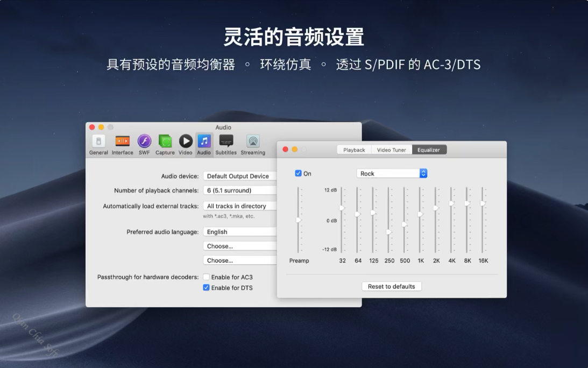Click the 64 Hz band slider
The width and height of the screenshot is (588, 368).
[357, 214]
